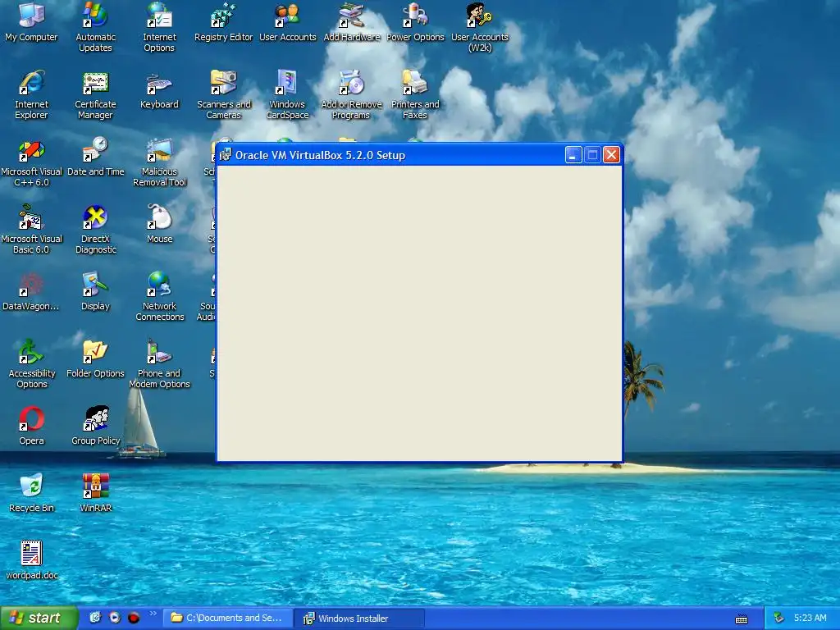This screenshot has height=630, width=840.
Task: Click the VirtualBox Setup title bar icon
Action: coord(226,155)
